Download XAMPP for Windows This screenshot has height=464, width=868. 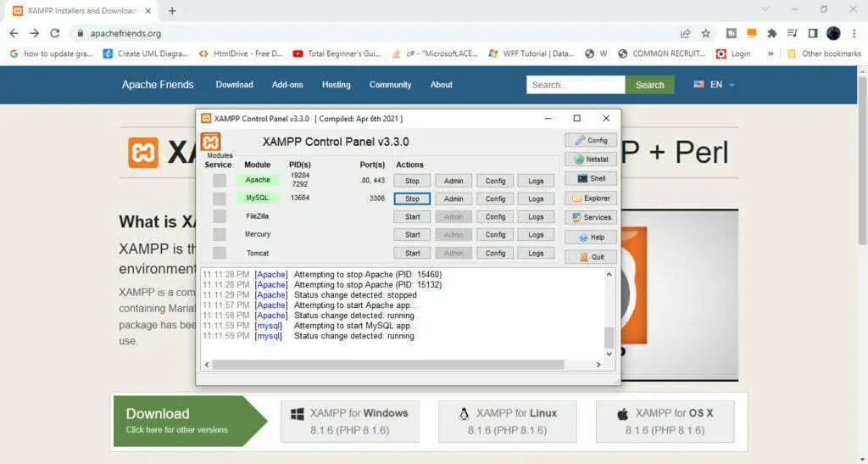[350, 422]
